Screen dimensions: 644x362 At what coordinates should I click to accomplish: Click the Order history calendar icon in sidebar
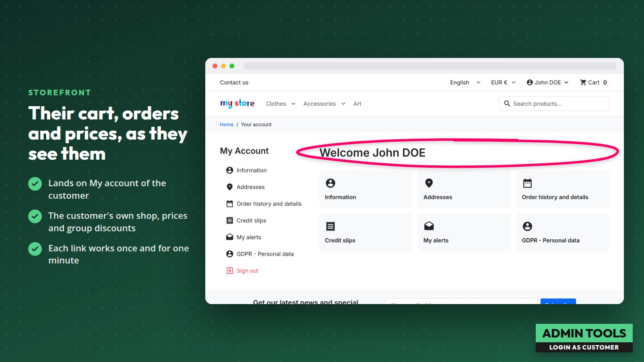coord(229,204)
